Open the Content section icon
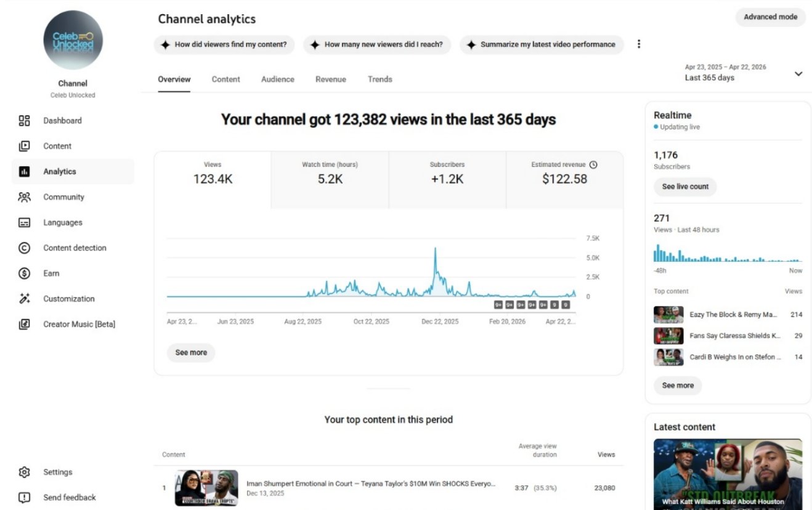Image resolution: width=812 pixels, height=510 pixels. [x=24, y=146]
